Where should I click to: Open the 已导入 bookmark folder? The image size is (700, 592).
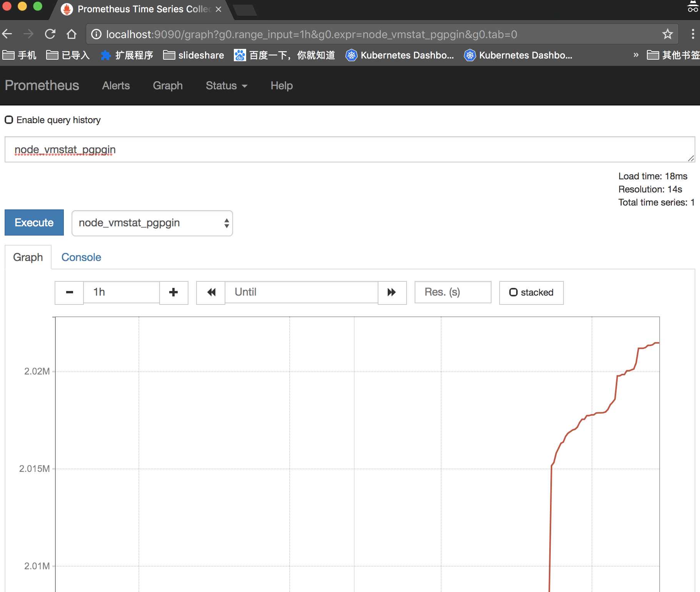(x=68, y=55)
